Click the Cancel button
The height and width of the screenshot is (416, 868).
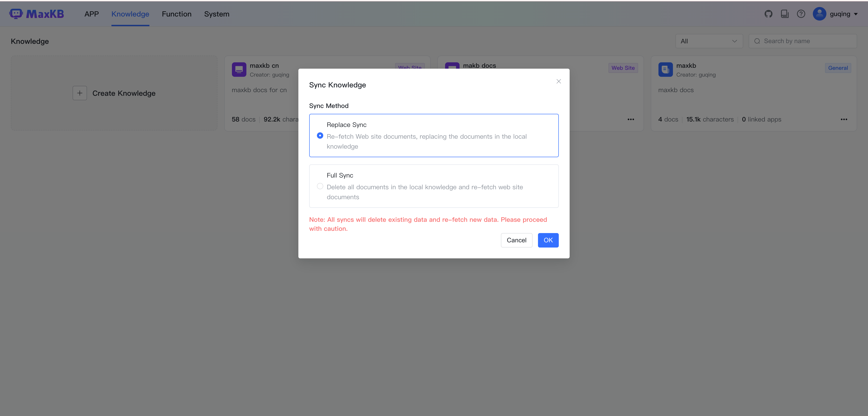516,240
